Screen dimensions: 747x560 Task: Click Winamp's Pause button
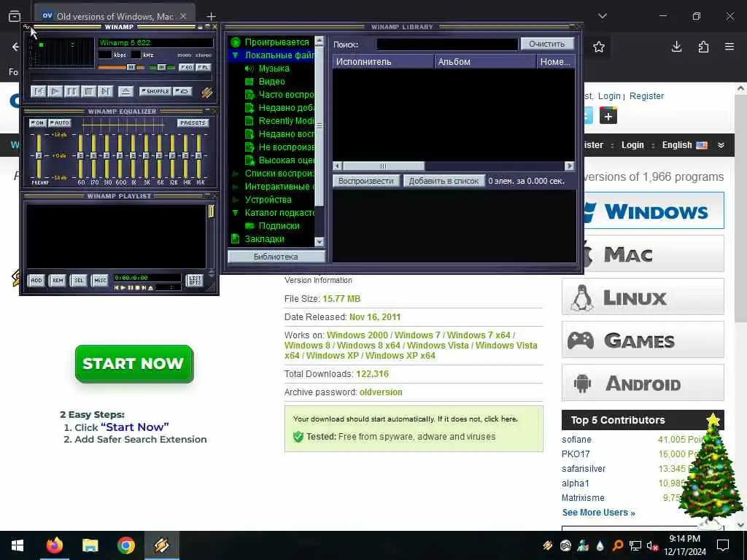[71, 91]
